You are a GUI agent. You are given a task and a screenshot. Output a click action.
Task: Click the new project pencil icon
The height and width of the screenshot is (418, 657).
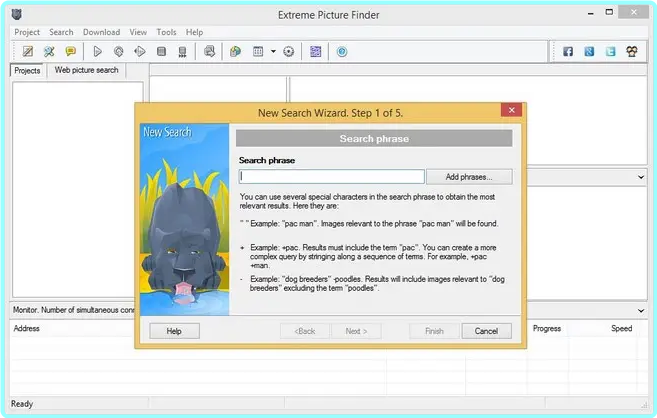point(28,52)
